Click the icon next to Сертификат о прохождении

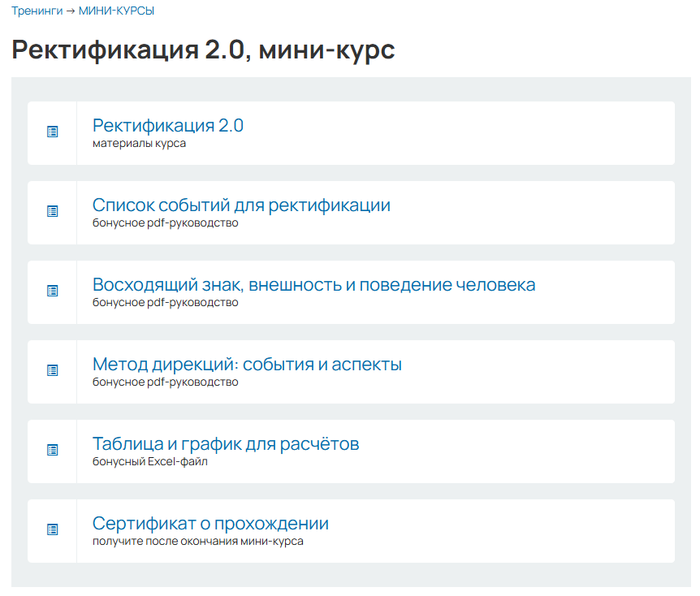(53, 529)
